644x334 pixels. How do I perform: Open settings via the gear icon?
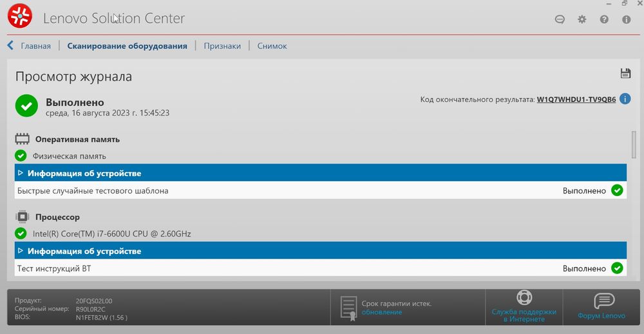click(582, 19)
